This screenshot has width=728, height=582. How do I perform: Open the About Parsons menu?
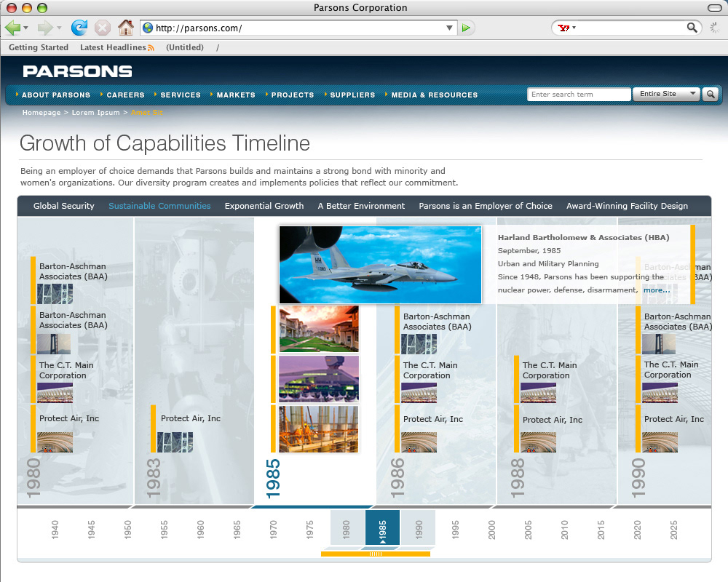(x=56, y=95)
